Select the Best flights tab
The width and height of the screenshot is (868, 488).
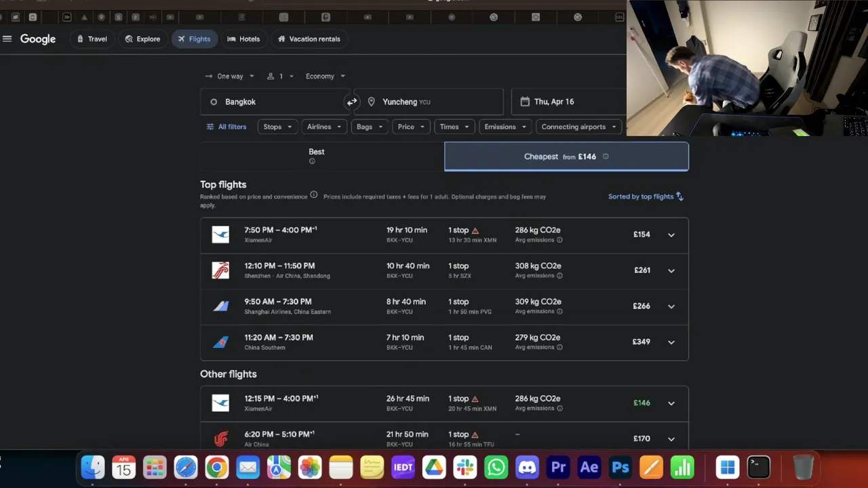(322, 157)
